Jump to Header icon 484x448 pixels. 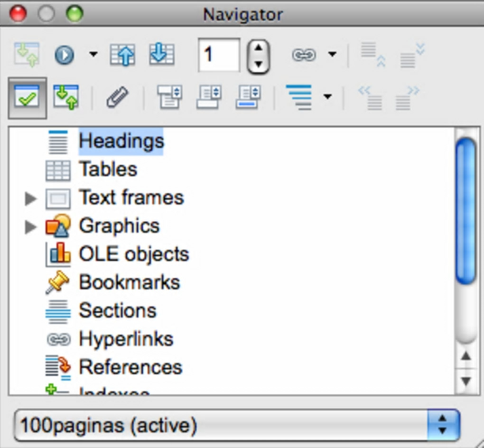pos(169,97)
